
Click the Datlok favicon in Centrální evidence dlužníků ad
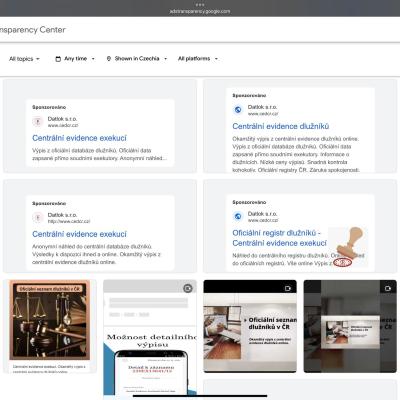click(238, 110)
